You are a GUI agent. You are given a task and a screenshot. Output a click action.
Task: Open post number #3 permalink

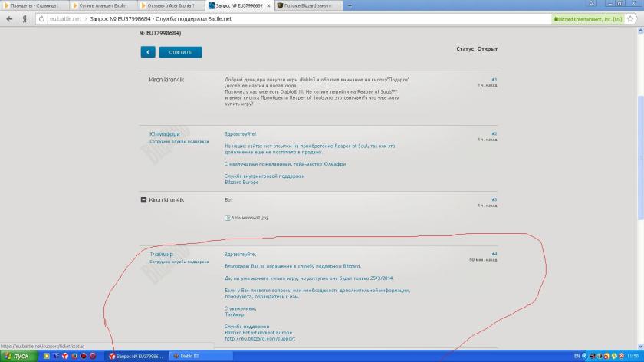[494, 199]
